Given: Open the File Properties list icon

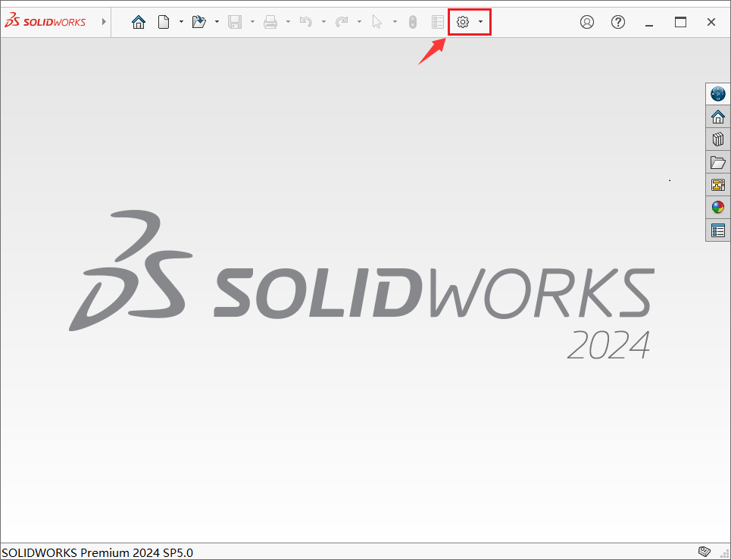Looking at the screenshot, I should [438, 22].
